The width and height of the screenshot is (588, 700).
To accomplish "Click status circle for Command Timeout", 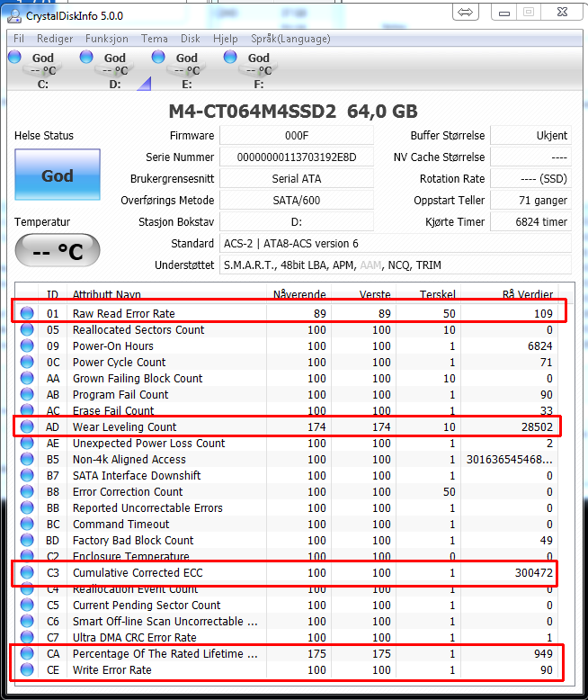I will tap(27, 525).
